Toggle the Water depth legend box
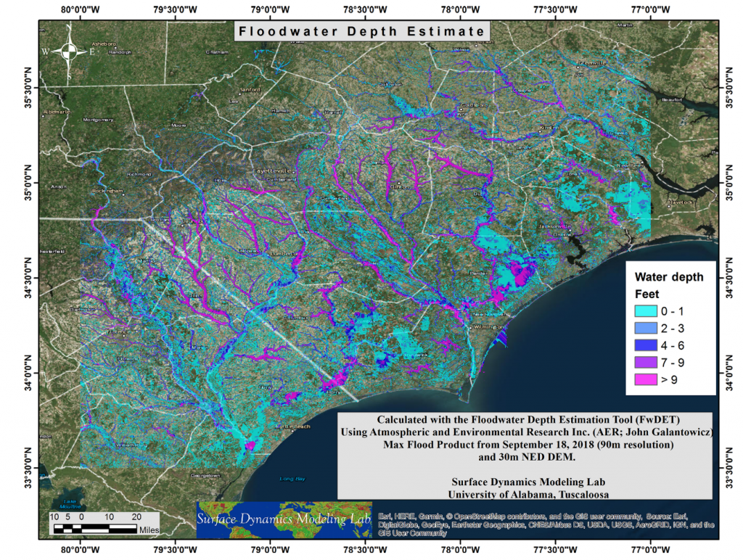This screenshot has height=560, width=743. (669, 326)
